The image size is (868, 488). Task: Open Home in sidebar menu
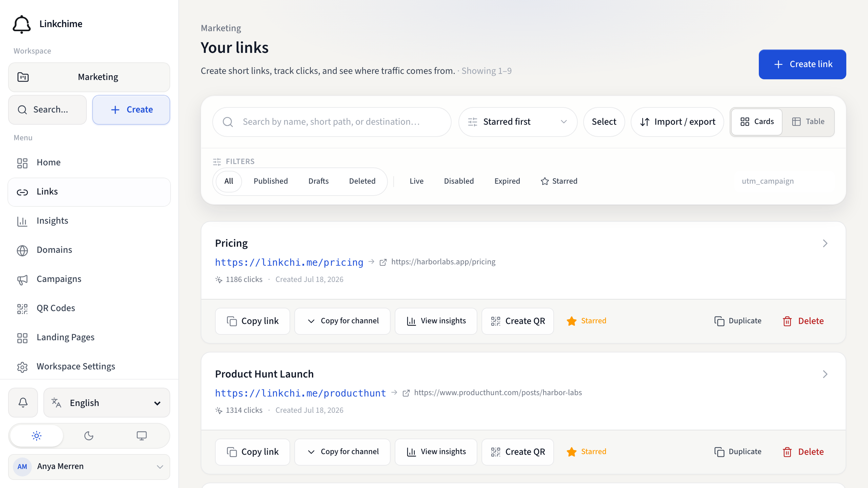tap(89, 163)
